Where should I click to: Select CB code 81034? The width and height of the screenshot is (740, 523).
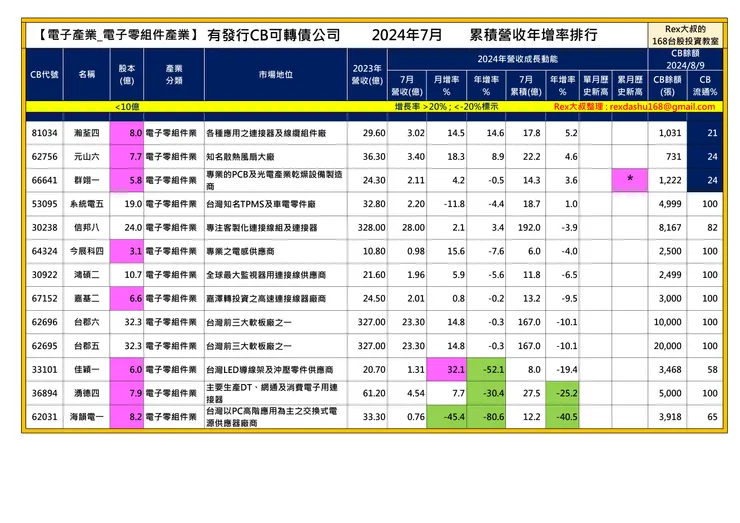click(x=44, y=133)
